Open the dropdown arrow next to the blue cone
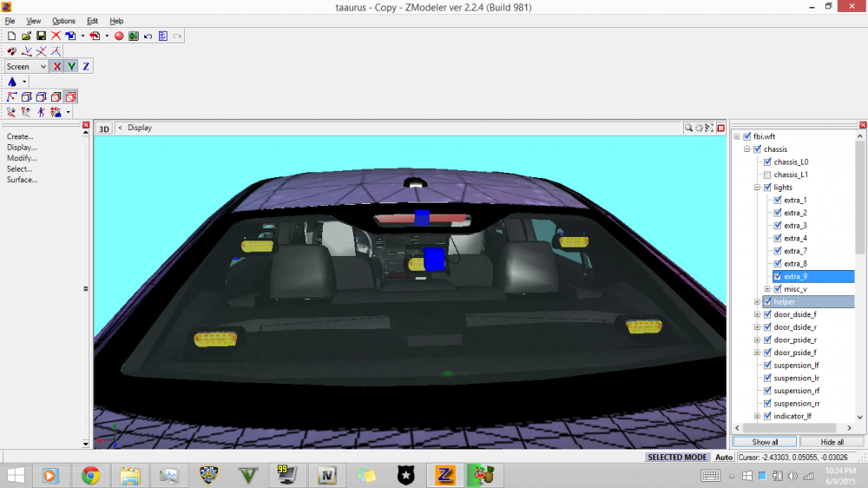This screenshot has height=488, width=868. pyautogui.click(x=24, y=82)
